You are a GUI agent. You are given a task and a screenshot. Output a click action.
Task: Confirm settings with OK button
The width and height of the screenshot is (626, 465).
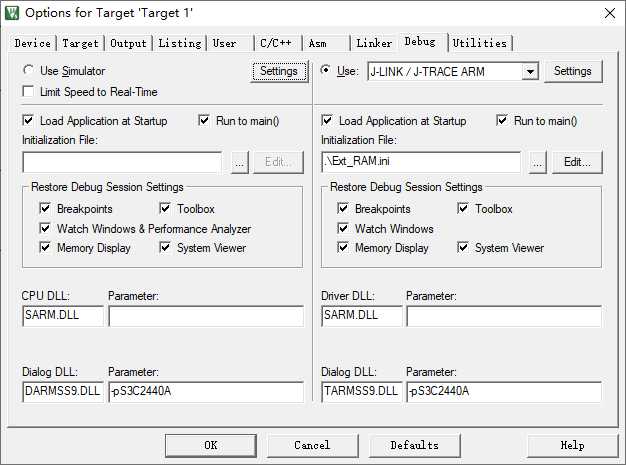click(211, 445)
